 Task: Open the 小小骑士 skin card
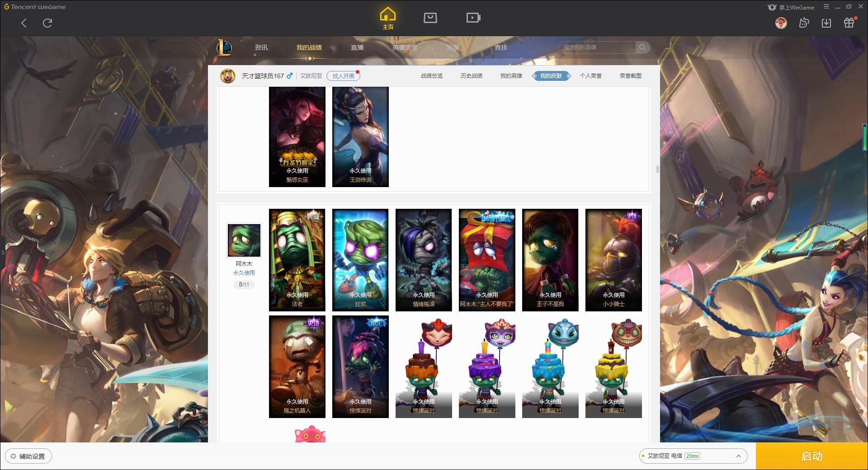613,260
